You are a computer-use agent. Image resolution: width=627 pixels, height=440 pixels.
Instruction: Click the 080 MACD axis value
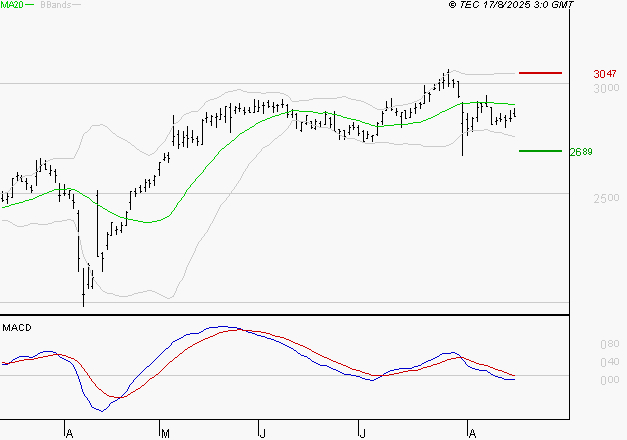610,344
